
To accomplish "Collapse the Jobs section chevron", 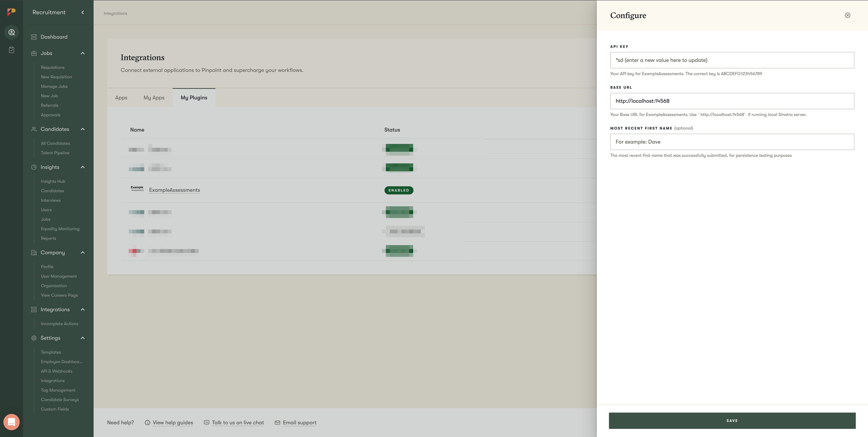I will click(x=83, y=53).
